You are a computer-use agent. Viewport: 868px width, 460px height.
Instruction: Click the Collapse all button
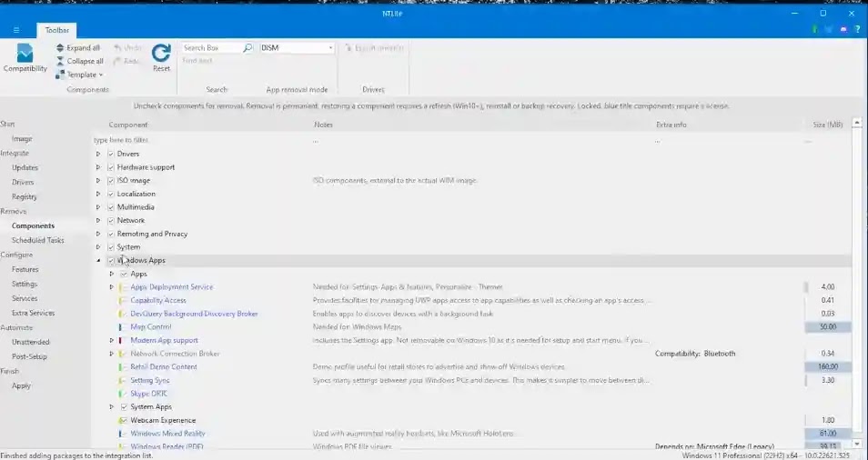pos(80,62)
